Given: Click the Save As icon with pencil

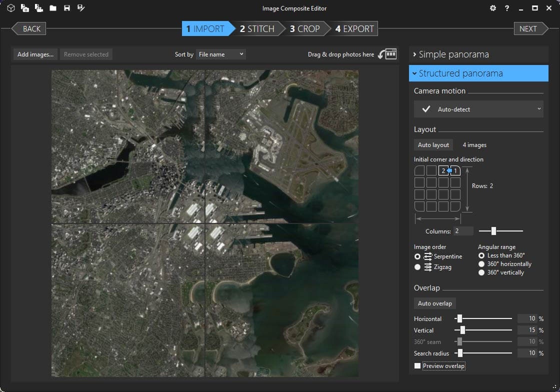Looking at the screenshot, I should point(81,8).
